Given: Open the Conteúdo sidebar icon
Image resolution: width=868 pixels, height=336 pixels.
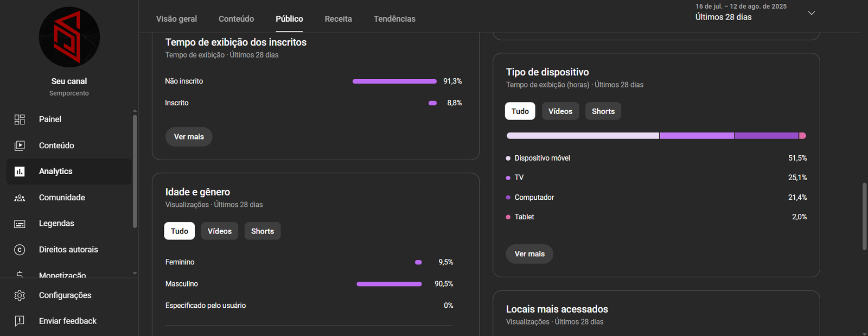Looking at the screenshot, I should pyautogui.click(x=20, y=145).
